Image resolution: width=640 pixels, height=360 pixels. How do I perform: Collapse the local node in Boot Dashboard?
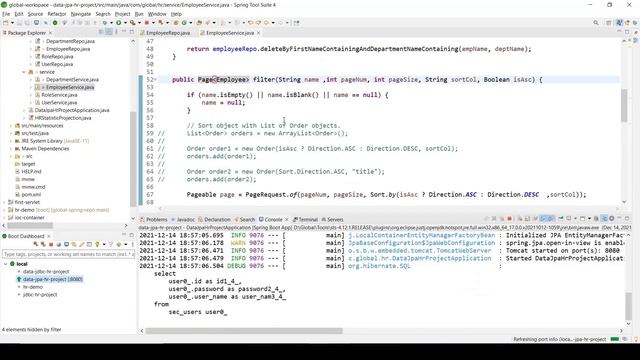pos(5,264)
